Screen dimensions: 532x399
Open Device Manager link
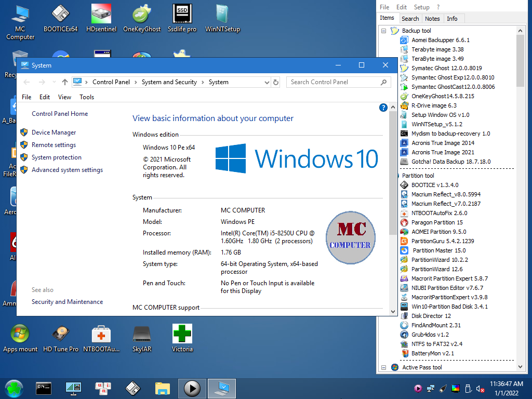coord(54,132)
